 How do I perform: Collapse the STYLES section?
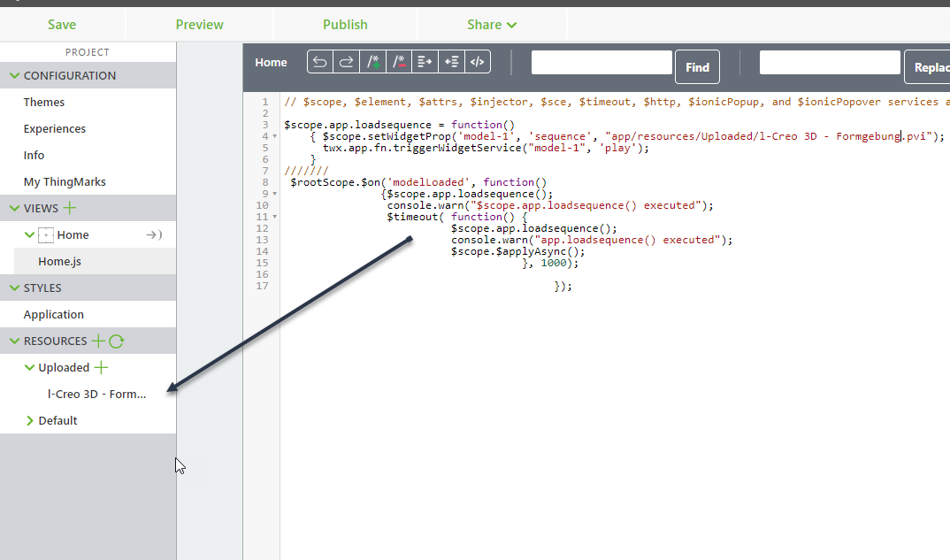pos(13,287)
